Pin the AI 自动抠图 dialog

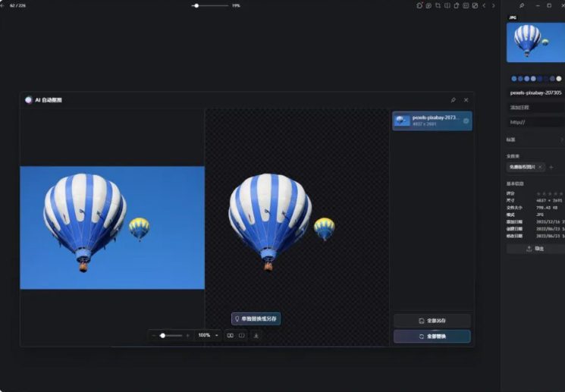point(454,100)
